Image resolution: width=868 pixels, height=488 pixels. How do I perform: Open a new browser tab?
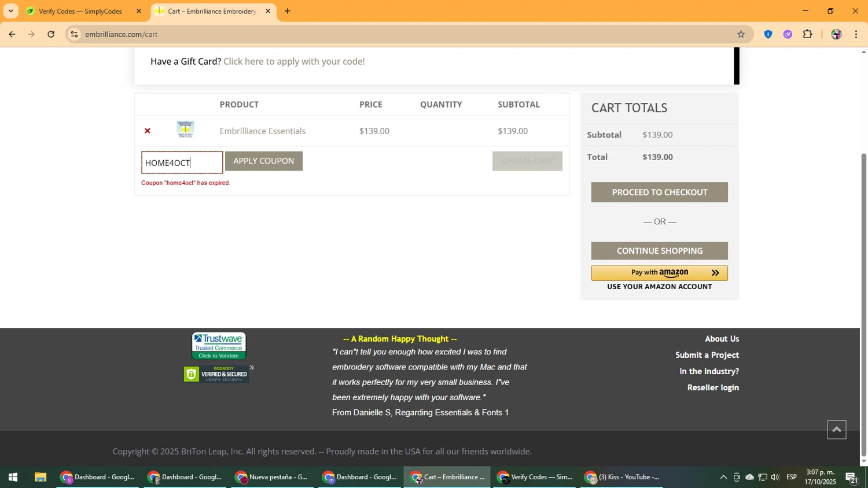288,11
